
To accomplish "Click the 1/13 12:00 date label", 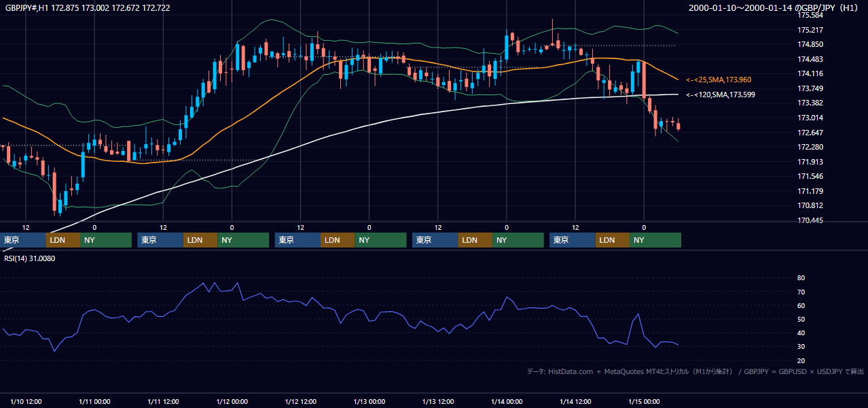I will [x=438, y=402].
